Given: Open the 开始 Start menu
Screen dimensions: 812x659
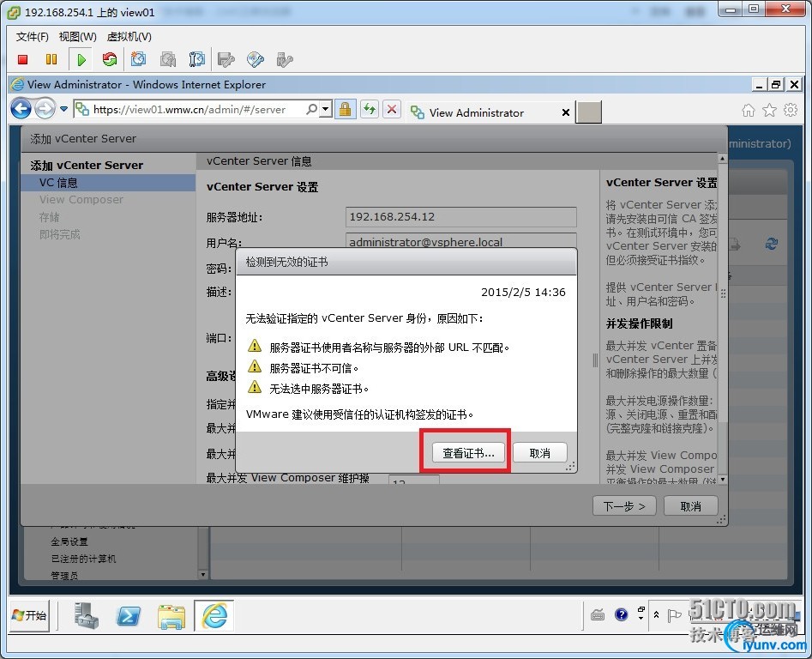Looking at the screenshot, I should tap(29, 615).
